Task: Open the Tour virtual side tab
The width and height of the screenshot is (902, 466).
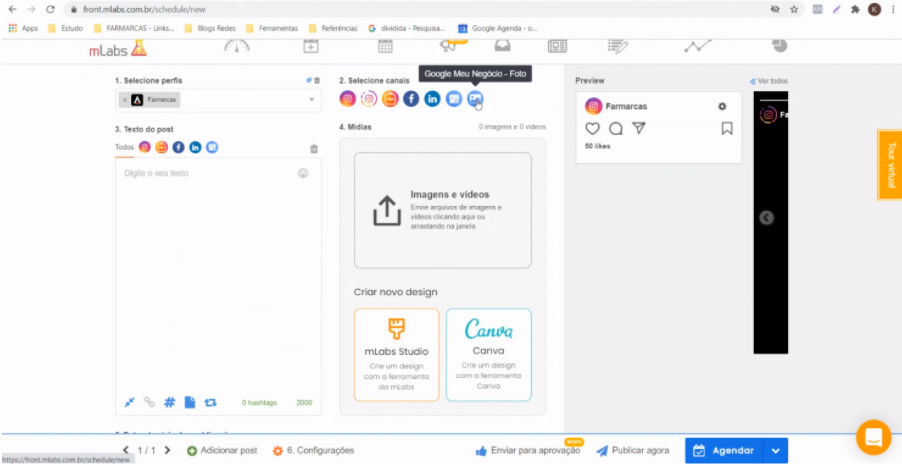Action: (x=890, y=164)
